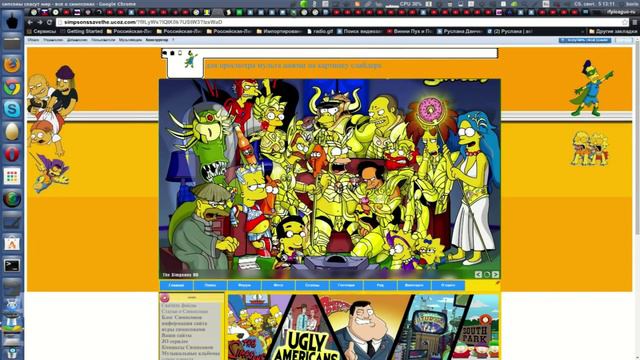
Task: Open the Terminal from the dock
Action: point(12,266)
